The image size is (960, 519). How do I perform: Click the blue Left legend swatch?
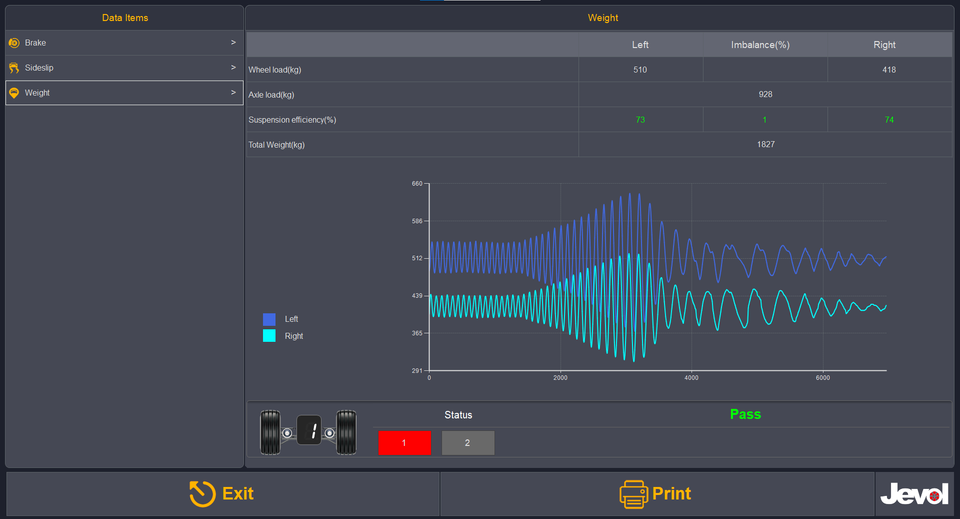269,319
